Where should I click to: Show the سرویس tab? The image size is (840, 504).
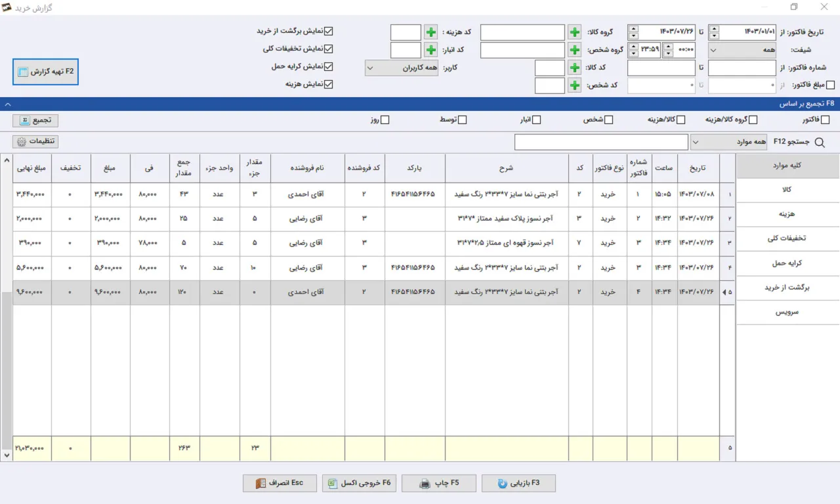788,312
